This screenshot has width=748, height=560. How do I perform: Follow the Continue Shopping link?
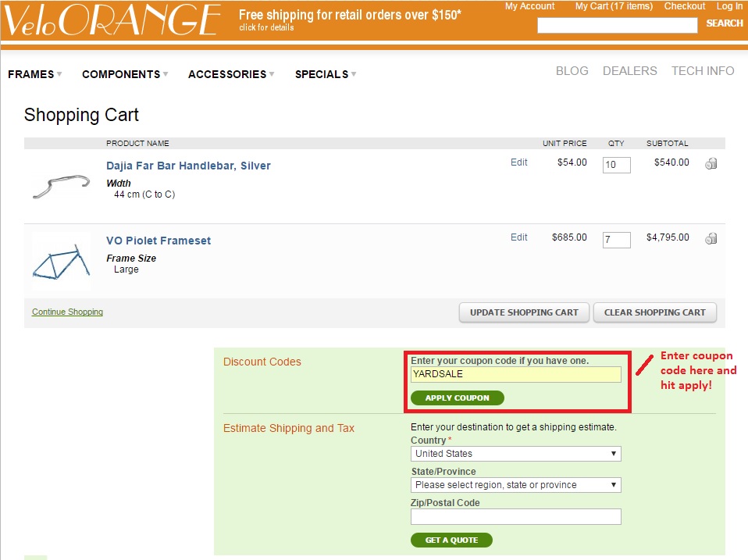67,312
